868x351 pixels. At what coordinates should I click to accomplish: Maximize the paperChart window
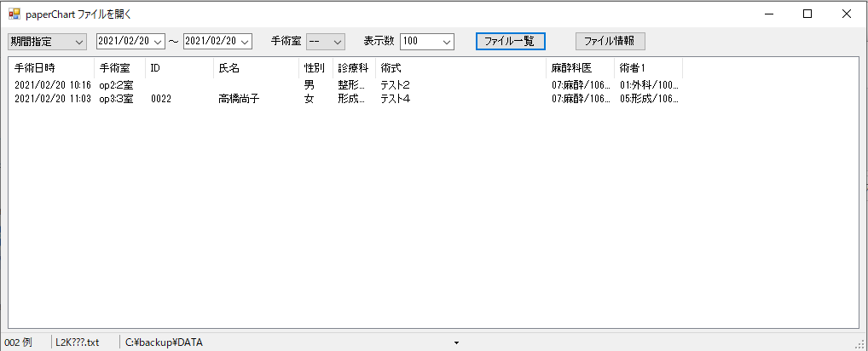coord(807,14)
